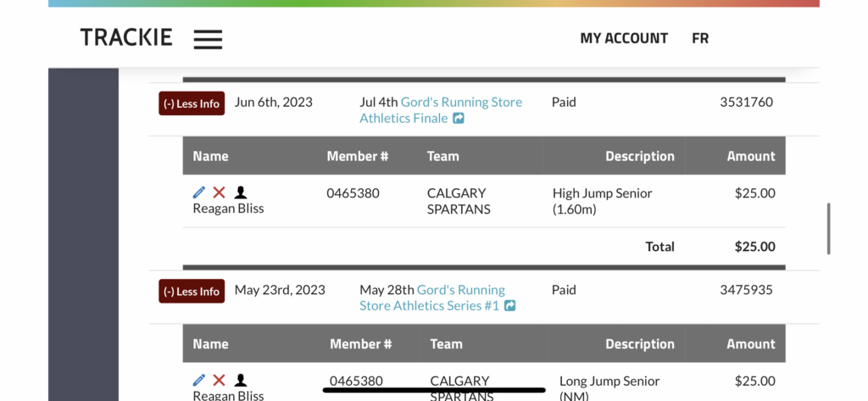The width and height of the screenshot is (868, 401).
Task: Edit the High Jump Senior entry with pencil icon
Action: click(198, 192)
